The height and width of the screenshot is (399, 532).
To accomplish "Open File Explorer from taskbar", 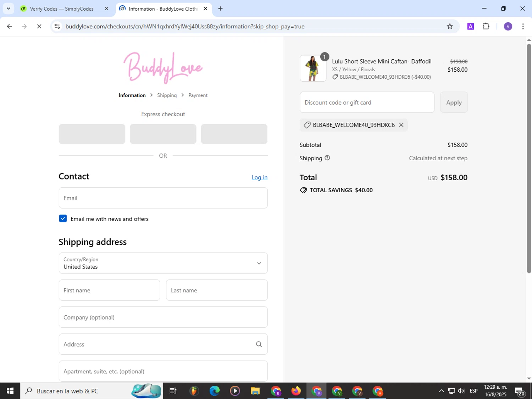I will point(255,391).
